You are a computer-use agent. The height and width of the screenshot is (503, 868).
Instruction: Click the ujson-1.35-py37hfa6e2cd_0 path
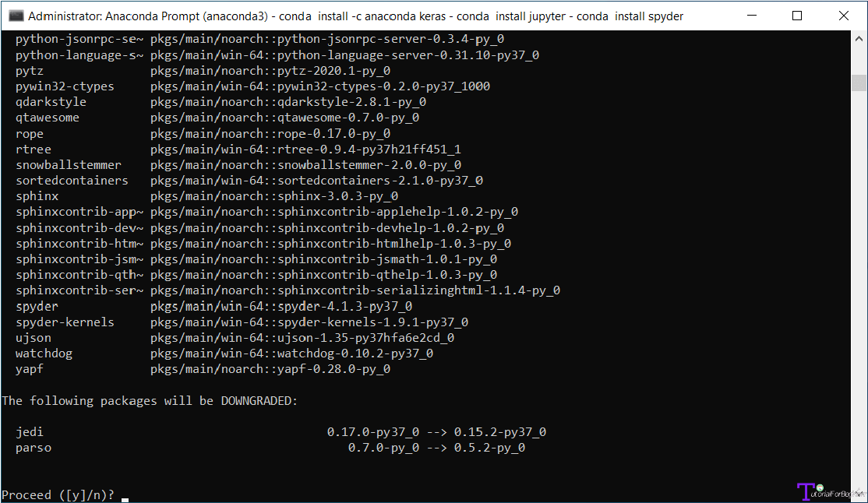(302, 338)
